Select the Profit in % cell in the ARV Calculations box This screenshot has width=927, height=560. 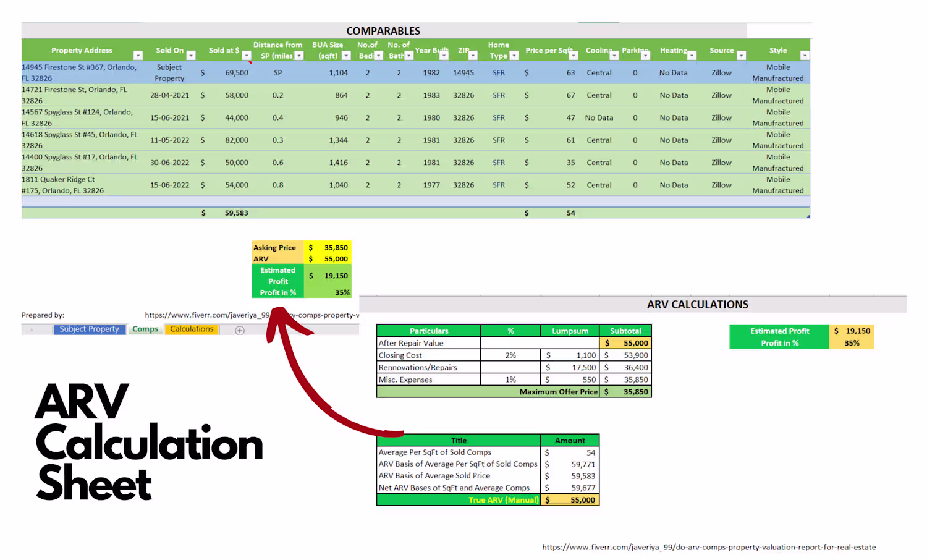[x=779, y=343]
